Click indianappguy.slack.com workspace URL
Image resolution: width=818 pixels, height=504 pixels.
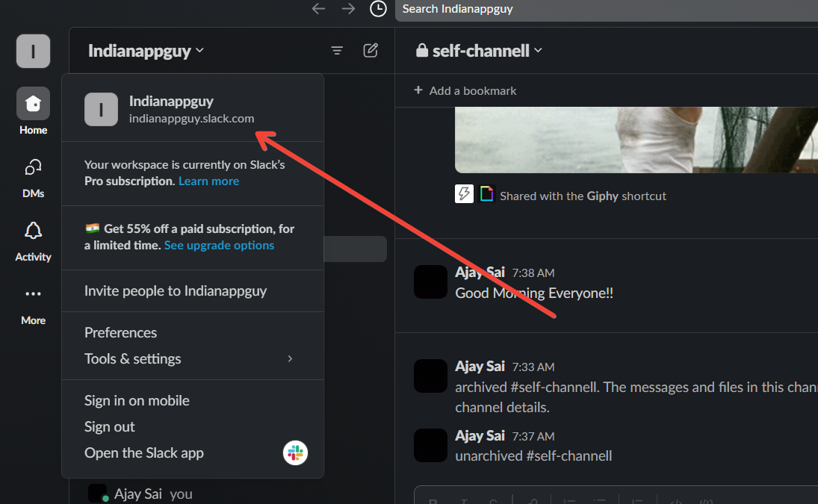click(x=191, y=119)
